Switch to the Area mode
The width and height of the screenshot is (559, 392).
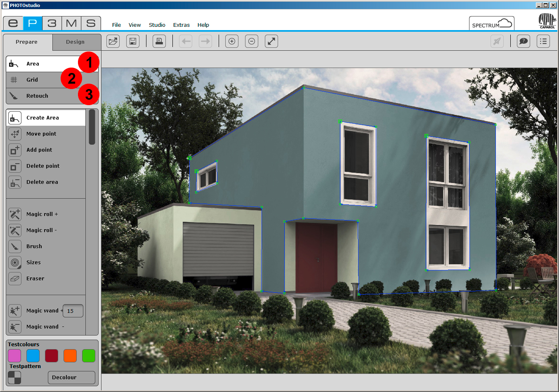(52, 64)
